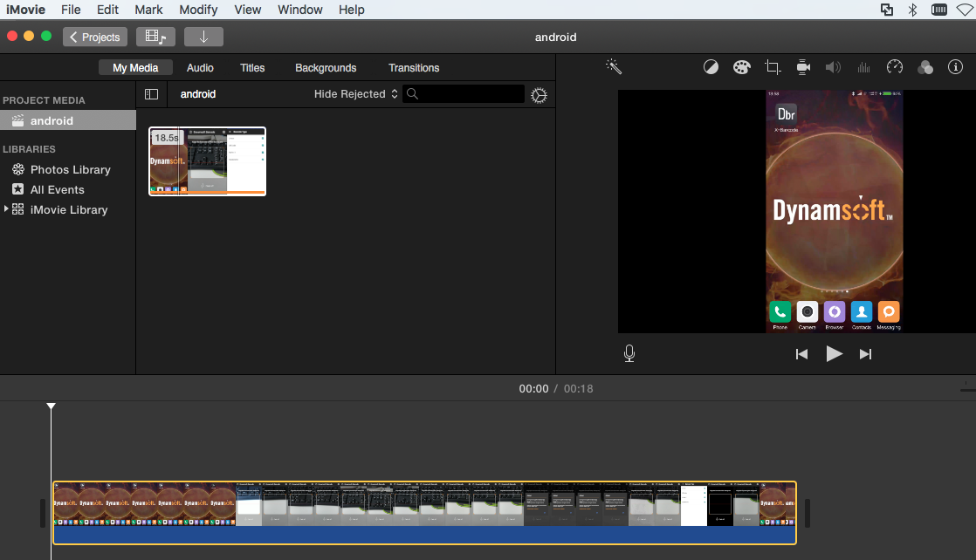Start voiceover recording with microphone
The height and width of the screenshot is (560, 976).
[x=629, y=353]
